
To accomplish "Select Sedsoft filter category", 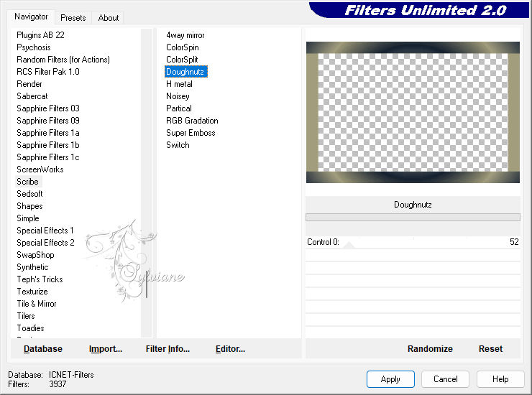I will click(30, 194).
